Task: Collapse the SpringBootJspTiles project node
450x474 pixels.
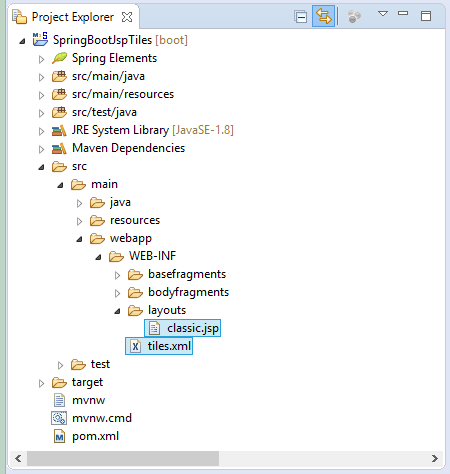Action: tap(23, 41)
